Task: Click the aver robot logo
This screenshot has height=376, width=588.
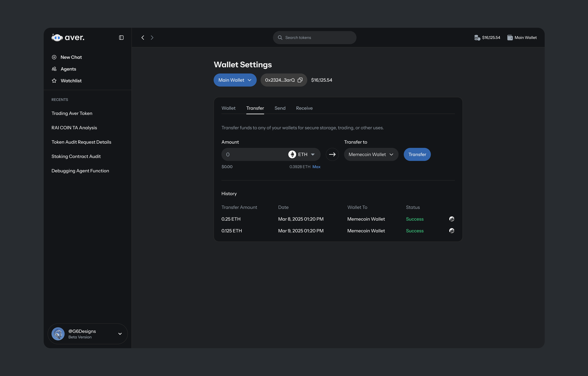Action: 57,38
